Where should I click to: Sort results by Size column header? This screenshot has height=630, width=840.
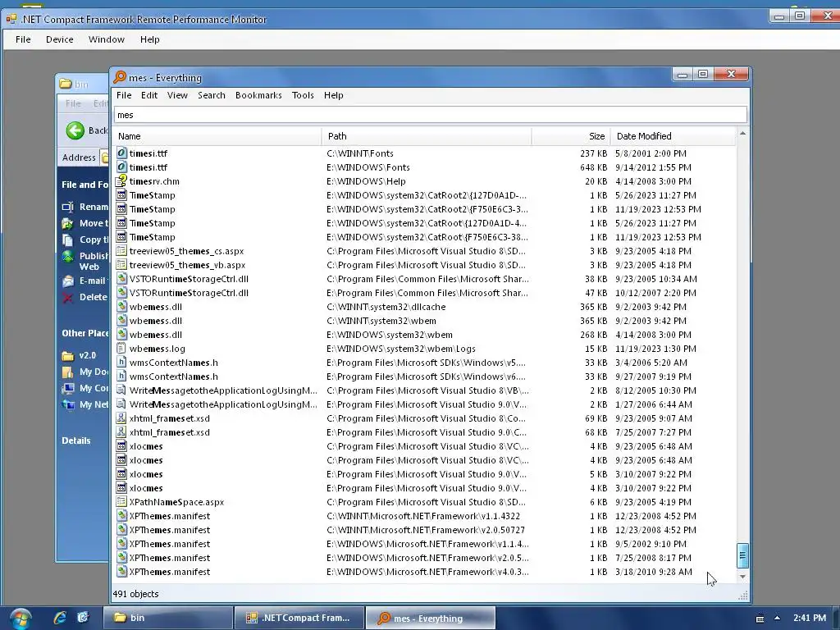(x=571, y=136)
